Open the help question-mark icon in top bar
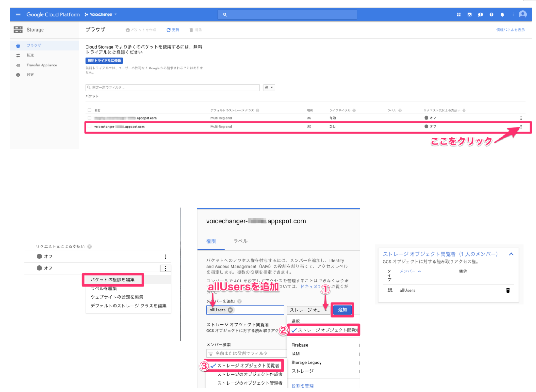 point(491,14)
